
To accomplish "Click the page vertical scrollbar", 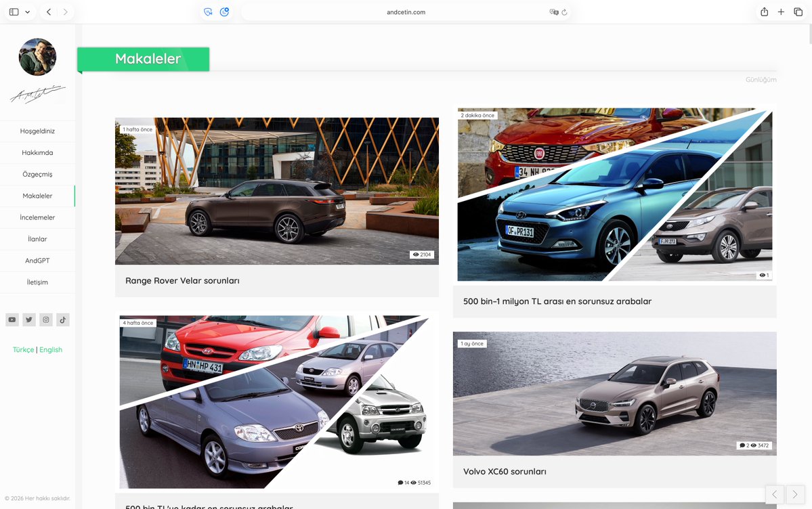I will [x=809, y=35].
